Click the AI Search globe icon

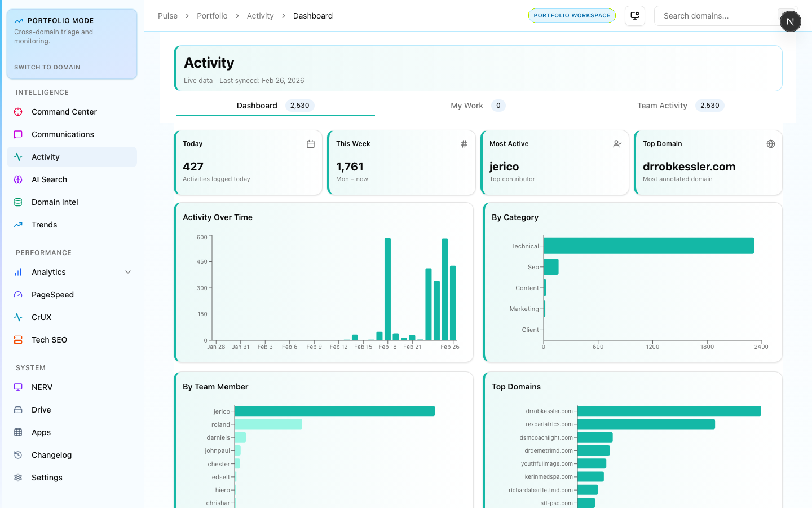tap(18, 179)
